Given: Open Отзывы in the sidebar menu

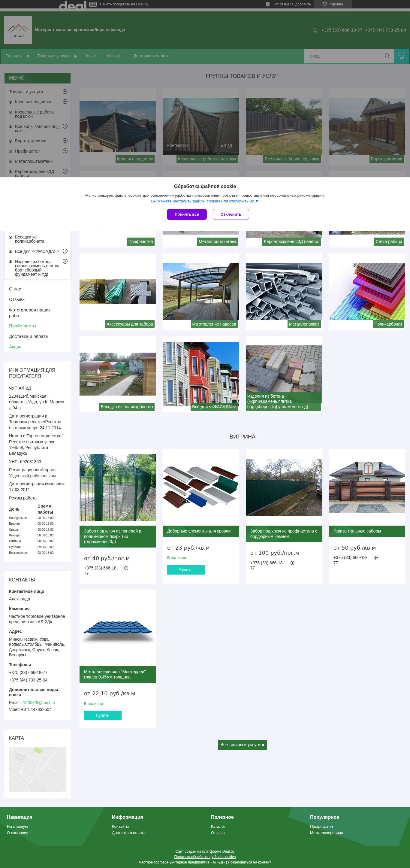Looking at the screenshot, I should point(17,299).
